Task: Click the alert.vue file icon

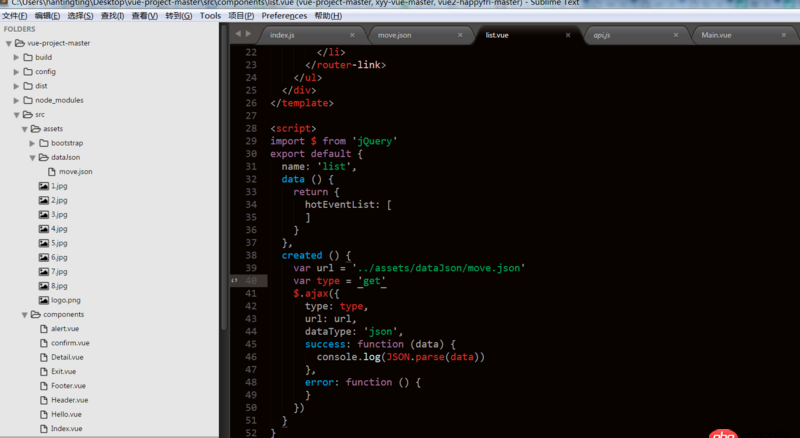Action: [44, 329]
